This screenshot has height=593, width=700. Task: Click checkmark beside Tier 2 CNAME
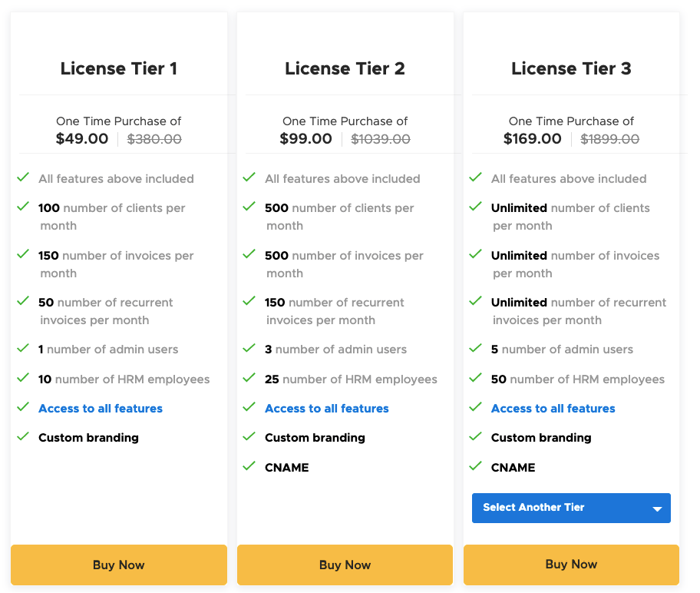249,466
